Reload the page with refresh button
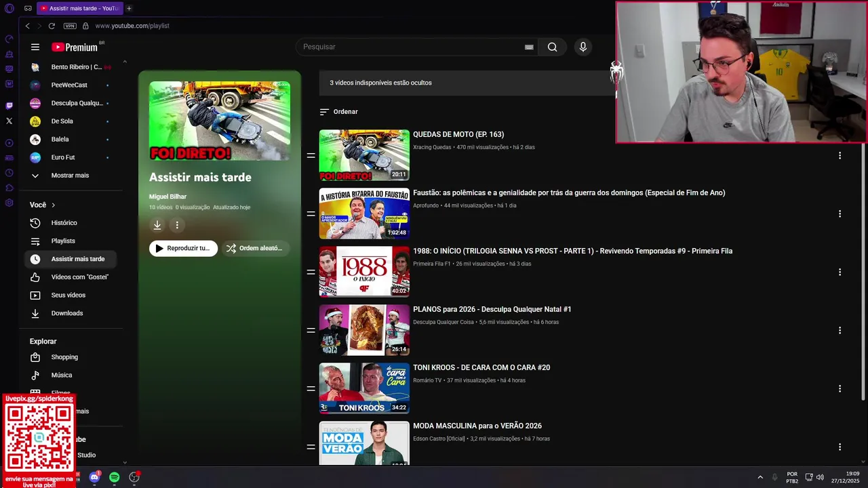This screenshot has height=488, width=868. (x=52, y=26)
